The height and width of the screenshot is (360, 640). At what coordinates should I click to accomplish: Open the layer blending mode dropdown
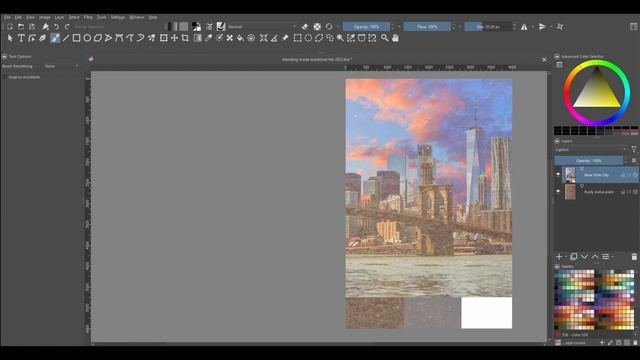tap(590, 150)
